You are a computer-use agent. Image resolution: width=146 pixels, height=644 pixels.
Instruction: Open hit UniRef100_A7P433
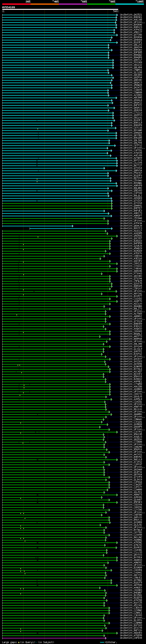pos(131,30)
